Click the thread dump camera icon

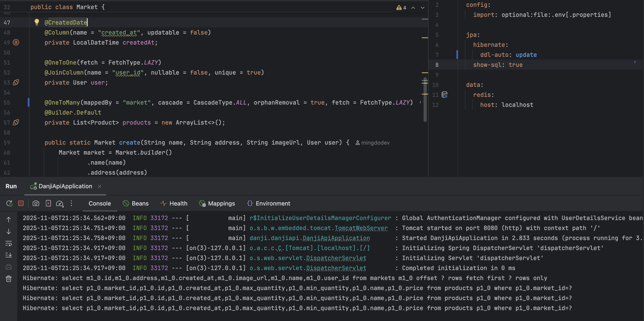click(36, 203)
